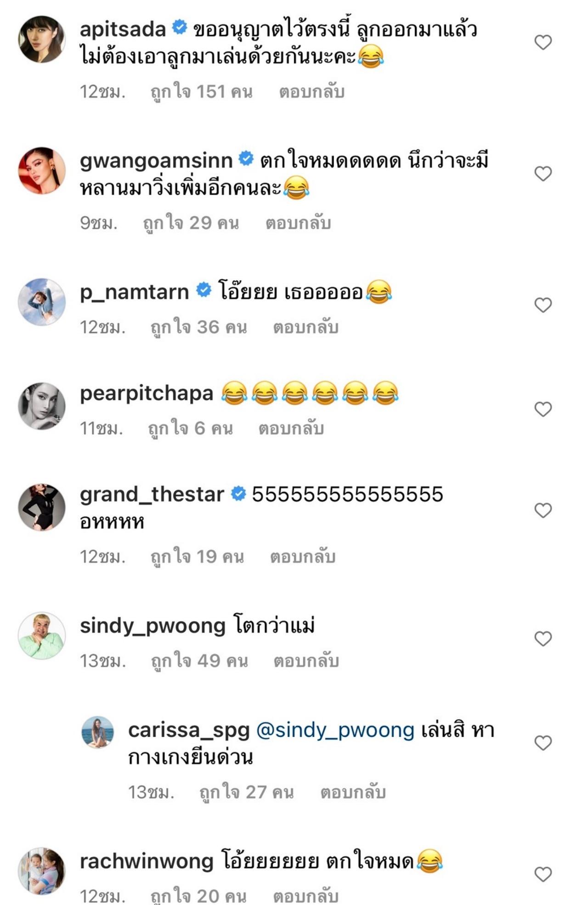The height and width of the screenshot is (905, 588).
Task: Like grand_thestar's comment
Action: (x=543, y=510)
